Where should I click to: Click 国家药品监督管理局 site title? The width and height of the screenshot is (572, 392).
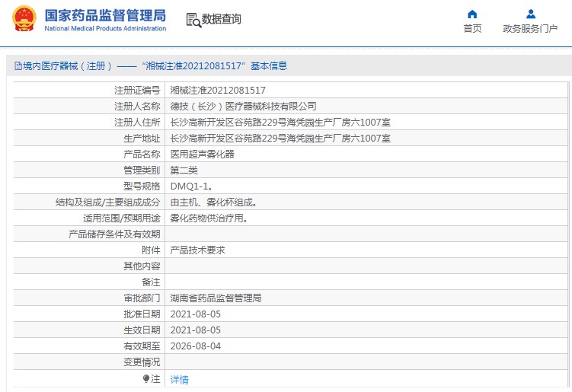pos(105,15)
